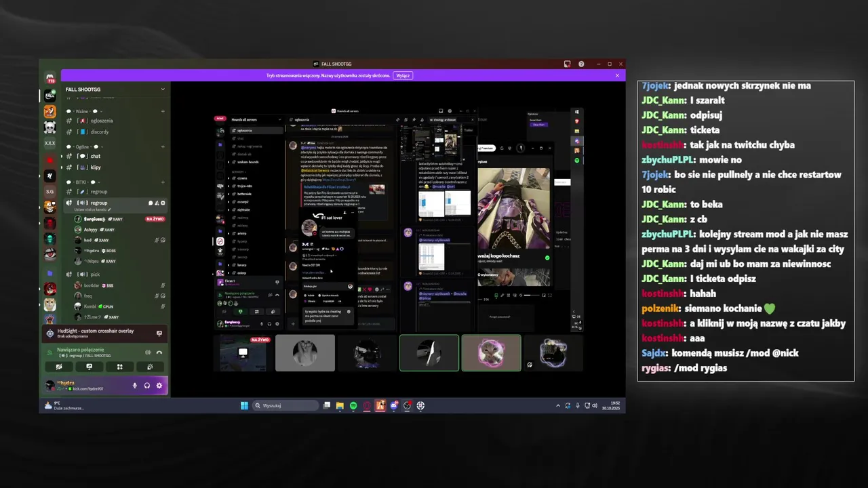868x488 pixels.
Task: Add a channel to the BITKI category
Action: (163, 182)
